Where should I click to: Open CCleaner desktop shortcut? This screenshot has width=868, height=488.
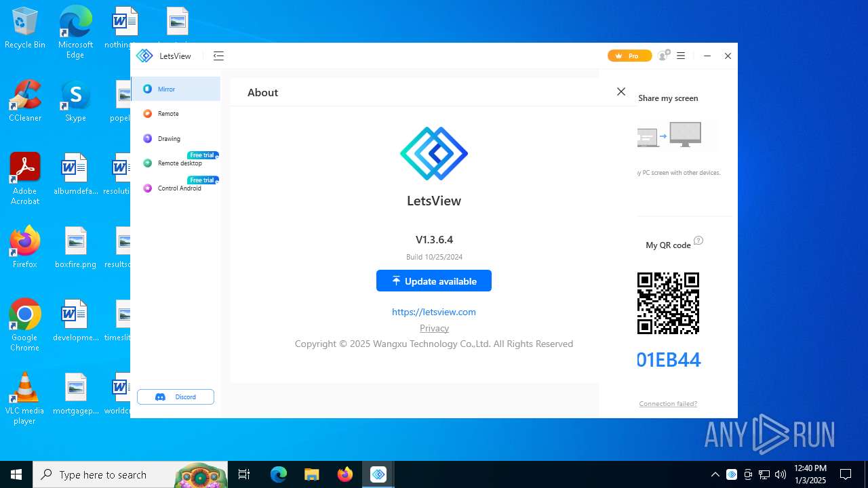25,102
